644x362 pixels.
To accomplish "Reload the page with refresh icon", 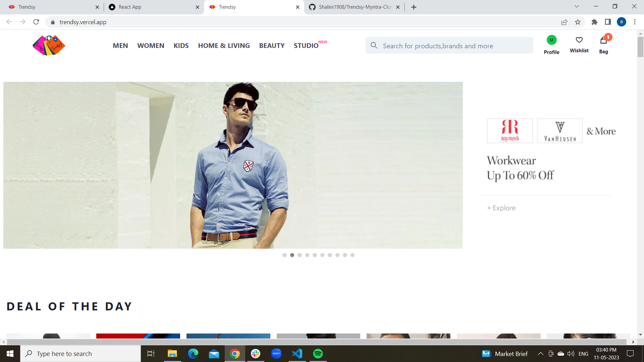I will [36, 22].
